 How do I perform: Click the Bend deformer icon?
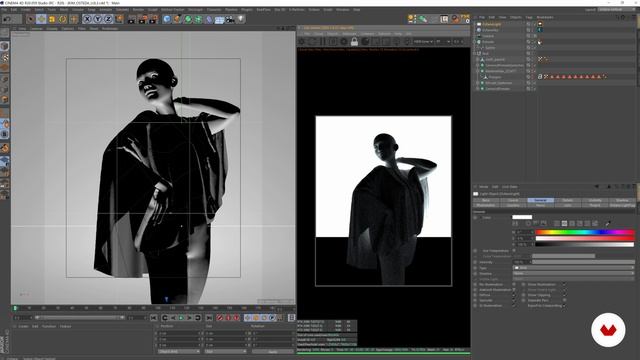[209, 19]
